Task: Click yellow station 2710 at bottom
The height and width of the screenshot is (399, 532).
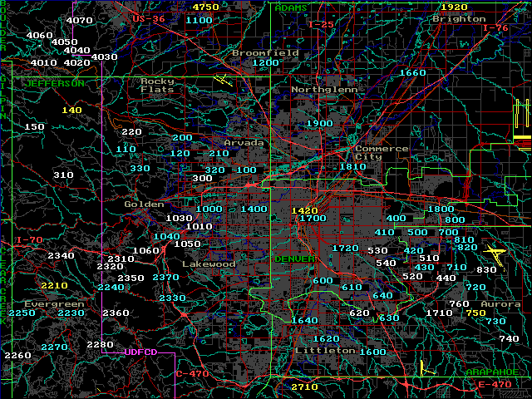Action: pyautogui.click(x=304, y=387)
